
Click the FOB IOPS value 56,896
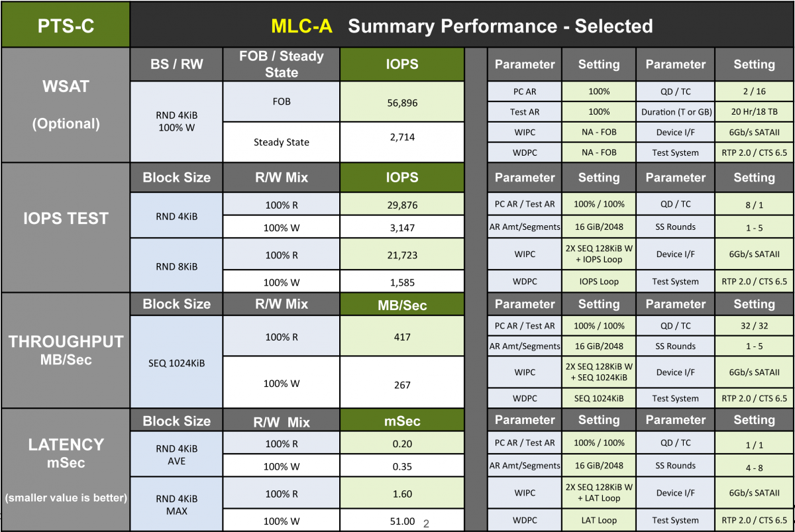401,103
